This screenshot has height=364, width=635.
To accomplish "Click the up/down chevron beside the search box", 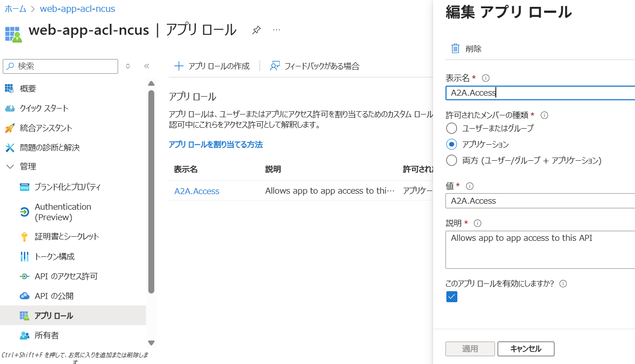I will click(128, 66).
